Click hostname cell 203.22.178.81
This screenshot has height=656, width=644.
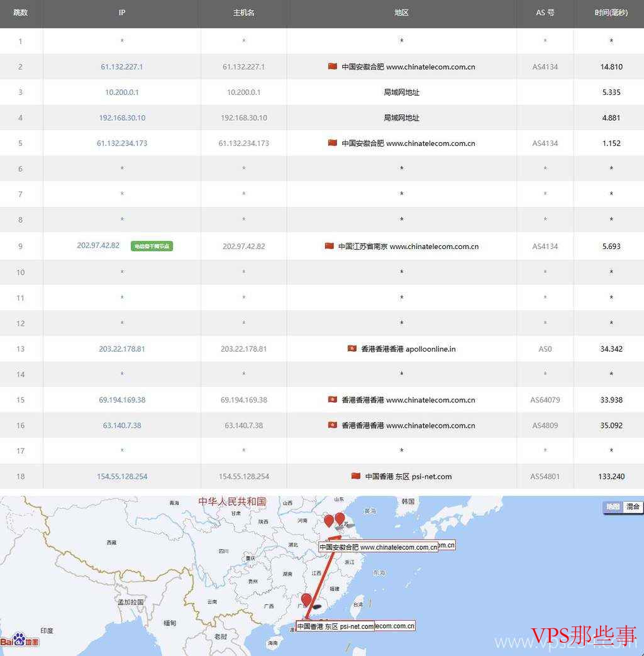(x=243, y=349)
